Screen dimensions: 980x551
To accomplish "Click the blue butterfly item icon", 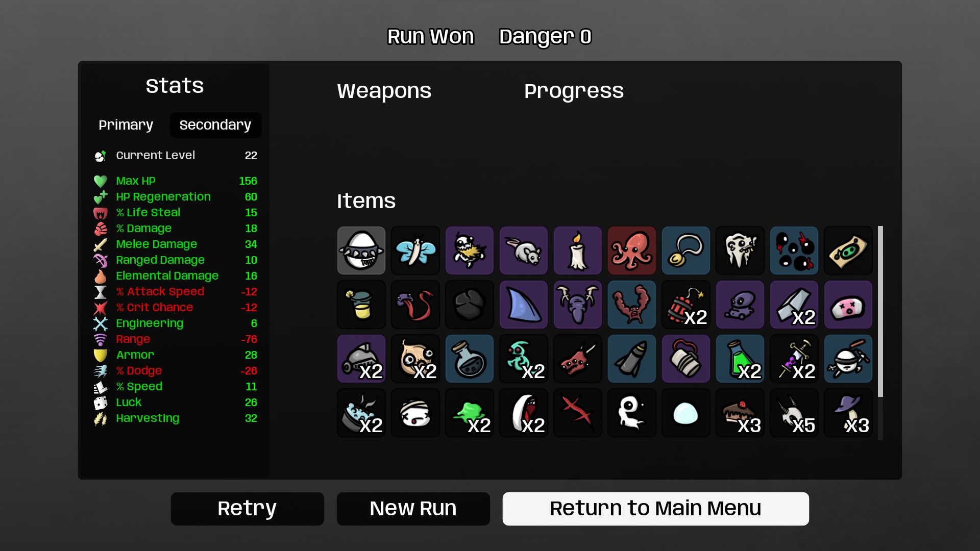I will point(415,251).
